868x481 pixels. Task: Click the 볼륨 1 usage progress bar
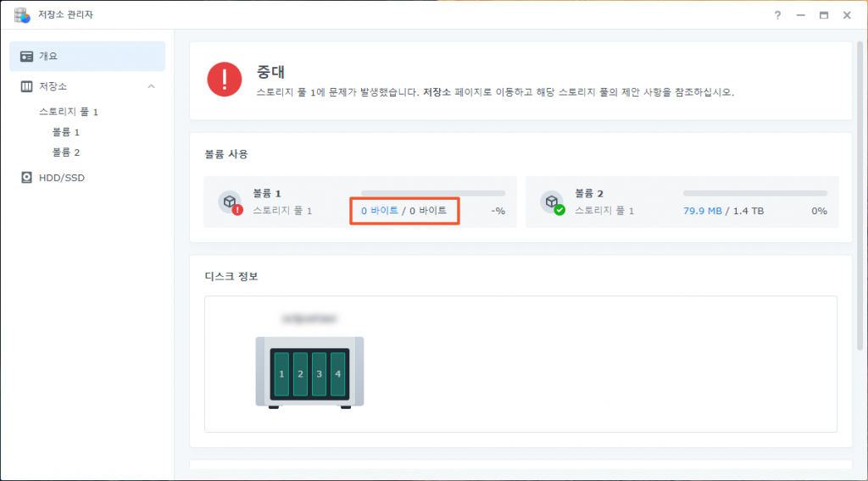433,193
